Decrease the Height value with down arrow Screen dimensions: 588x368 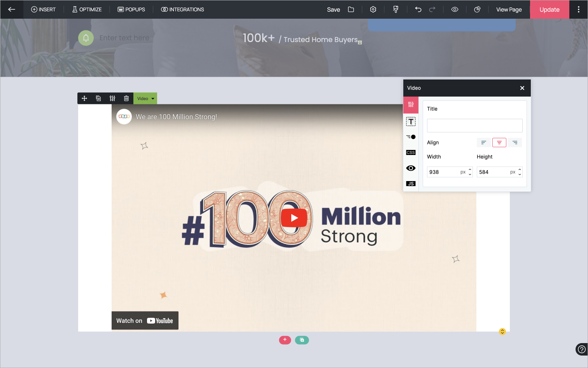(520, 174)
